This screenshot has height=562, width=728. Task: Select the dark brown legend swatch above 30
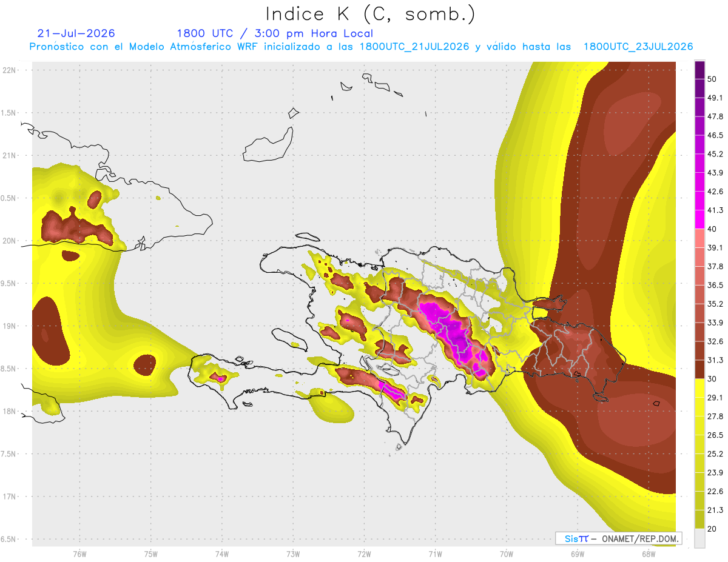point(700,369)
